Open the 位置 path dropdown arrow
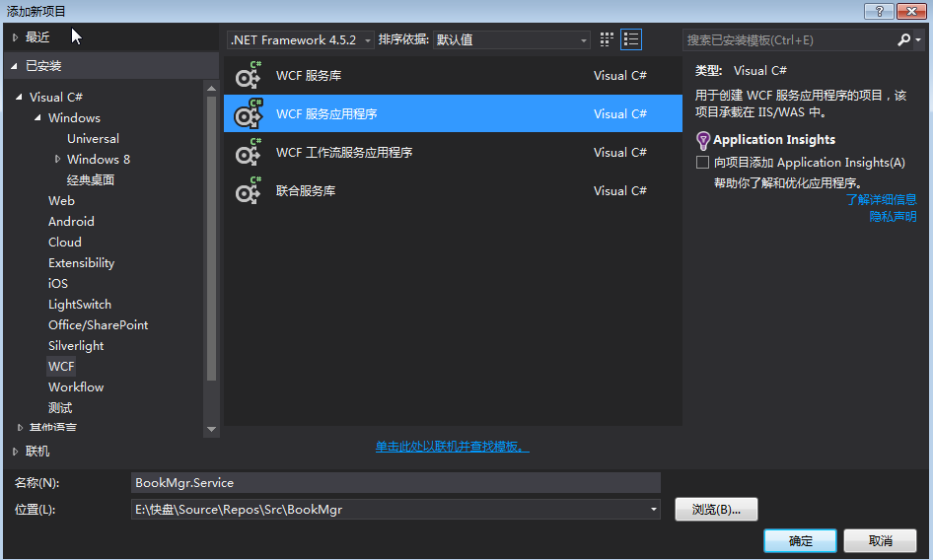The image size is (933, 560). click(653, 510)
